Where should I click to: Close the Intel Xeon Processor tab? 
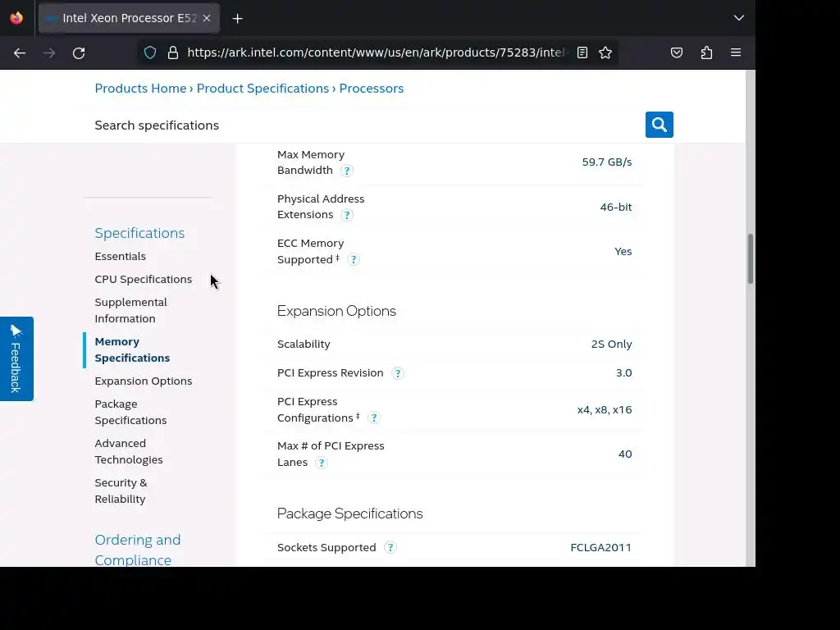(x=207, y=18)
